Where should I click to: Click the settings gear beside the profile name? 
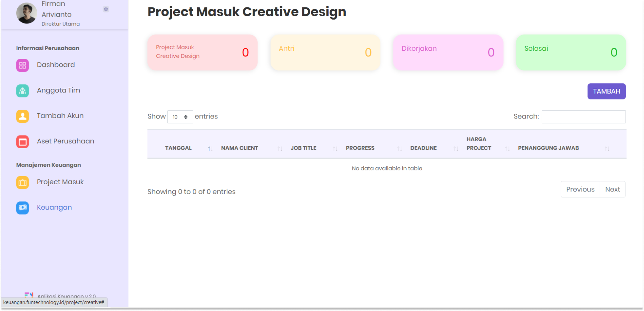click(106, 9)
